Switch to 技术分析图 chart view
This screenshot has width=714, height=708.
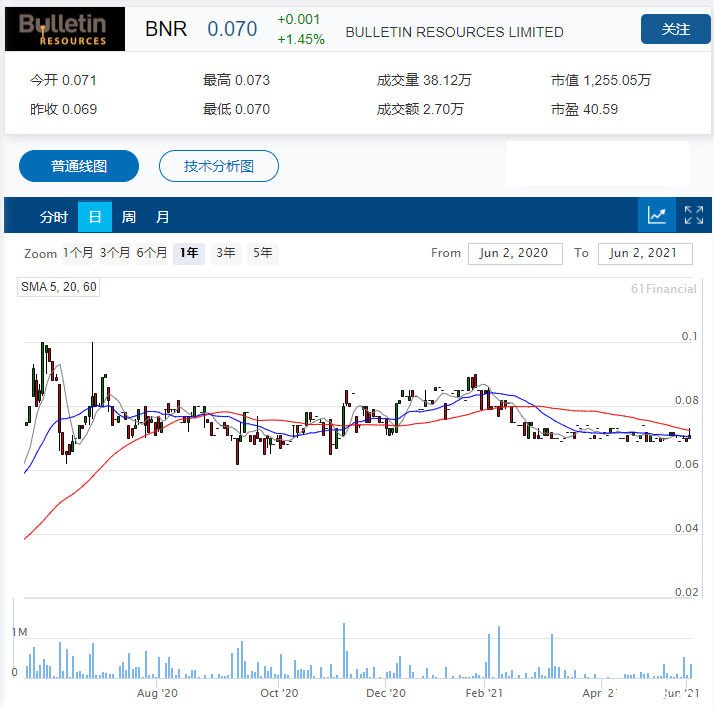tap(219, 166)
